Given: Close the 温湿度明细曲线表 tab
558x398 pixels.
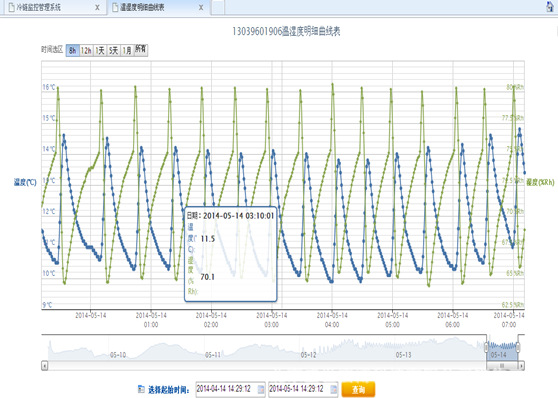Looking at the screenshot, I should (x=201, y=7).
